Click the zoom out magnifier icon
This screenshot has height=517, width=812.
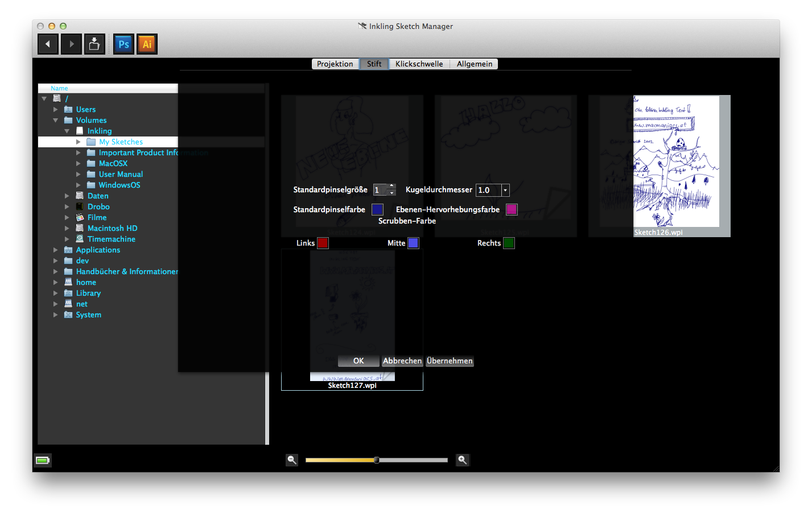pyautogui.click(x=292, y=460)
